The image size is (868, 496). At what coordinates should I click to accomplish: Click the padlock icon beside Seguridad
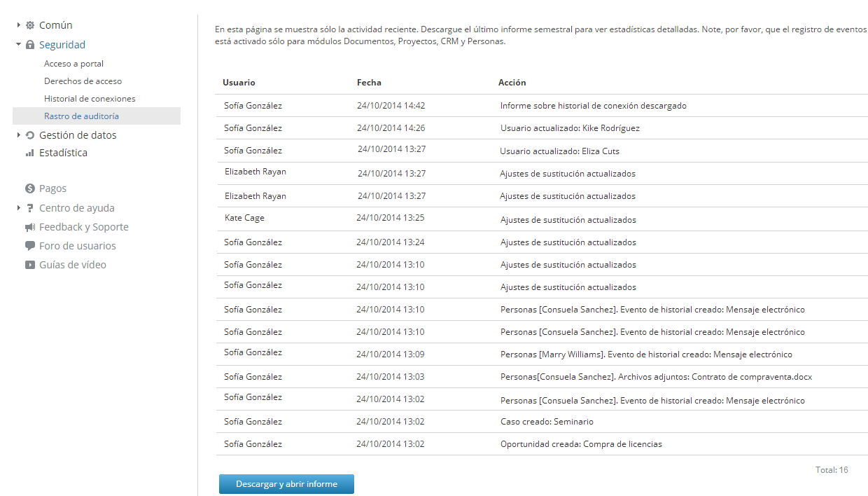[x=30, y=45]
